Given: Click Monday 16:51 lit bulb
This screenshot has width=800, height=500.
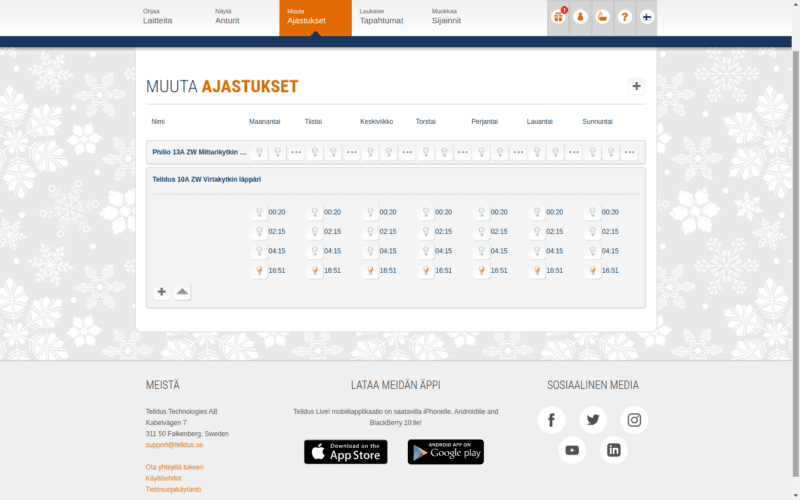Looking at the screenshot, I should pyautogui.click(x=259, y=271).
